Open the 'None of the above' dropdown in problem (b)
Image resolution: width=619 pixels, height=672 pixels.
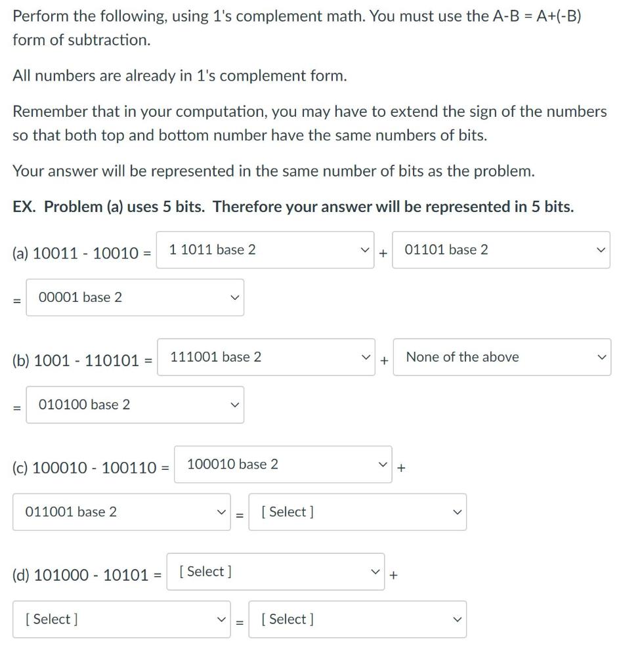tap(501, 357)
